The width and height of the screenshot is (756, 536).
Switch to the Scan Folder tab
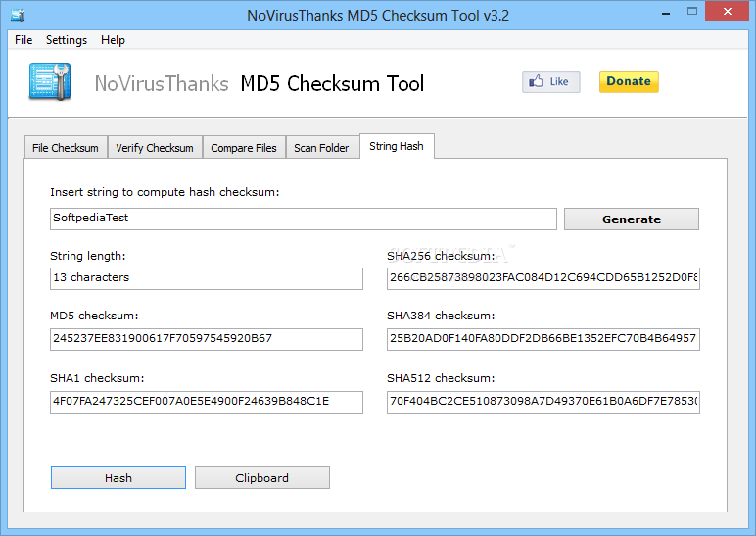coord(321,148)
